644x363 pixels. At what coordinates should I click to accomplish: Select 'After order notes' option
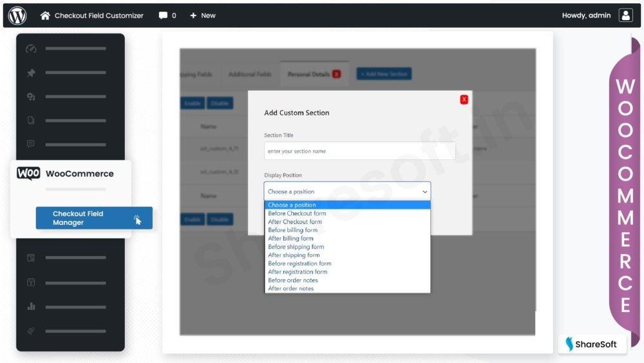(348, 289)
